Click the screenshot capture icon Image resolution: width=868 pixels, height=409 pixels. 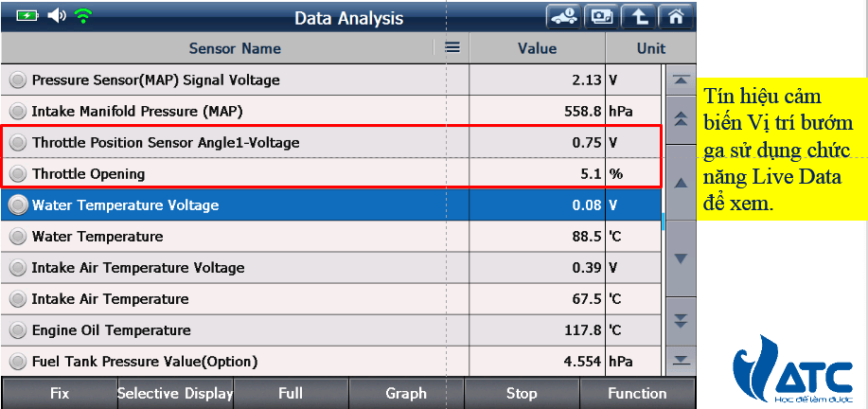tap(603, 17)
